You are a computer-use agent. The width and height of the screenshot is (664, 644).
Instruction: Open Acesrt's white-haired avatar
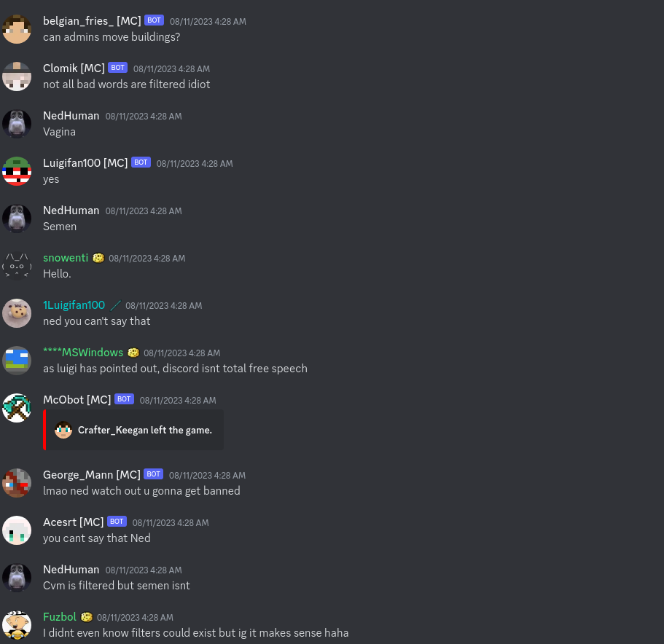click(x=17, y=530)
